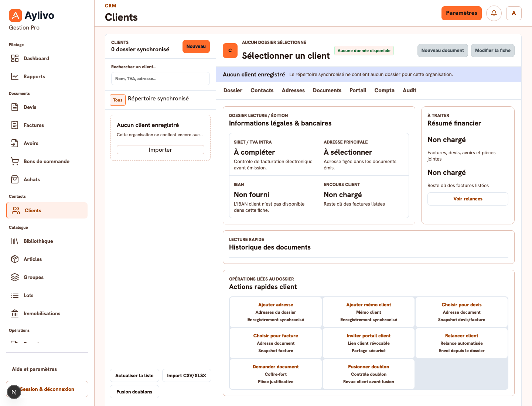Select the Tous filter chip
This screenshot has height=406, width=532.
pyautogui.click(x=117, y=100)
